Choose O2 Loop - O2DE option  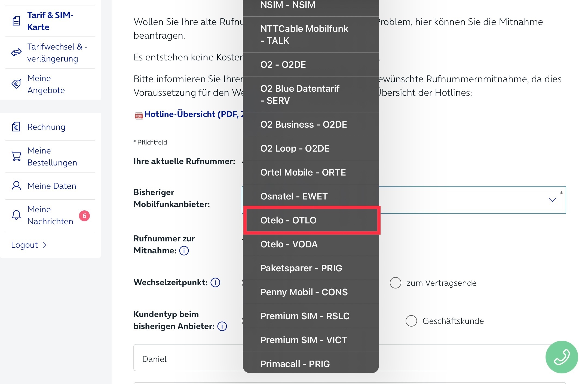point(311,148)
